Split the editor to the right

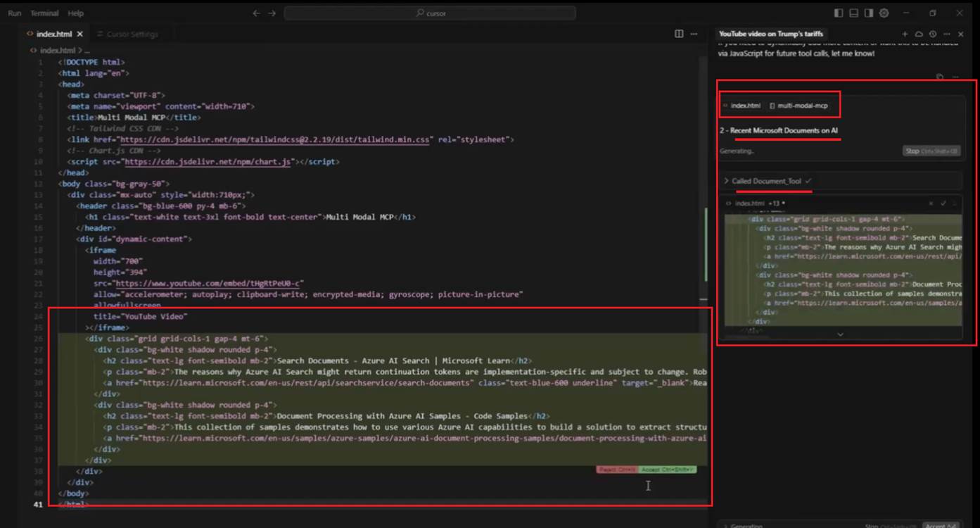coord(679,34)
